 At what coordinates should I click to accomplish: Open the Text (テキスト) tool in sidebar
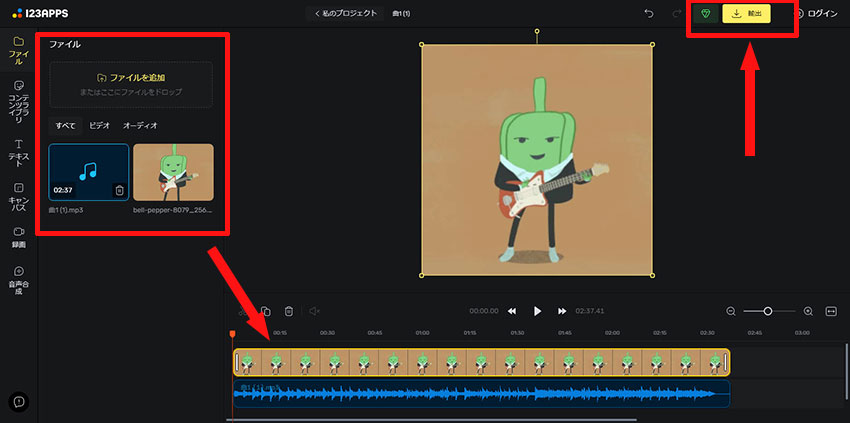point(18,150)
